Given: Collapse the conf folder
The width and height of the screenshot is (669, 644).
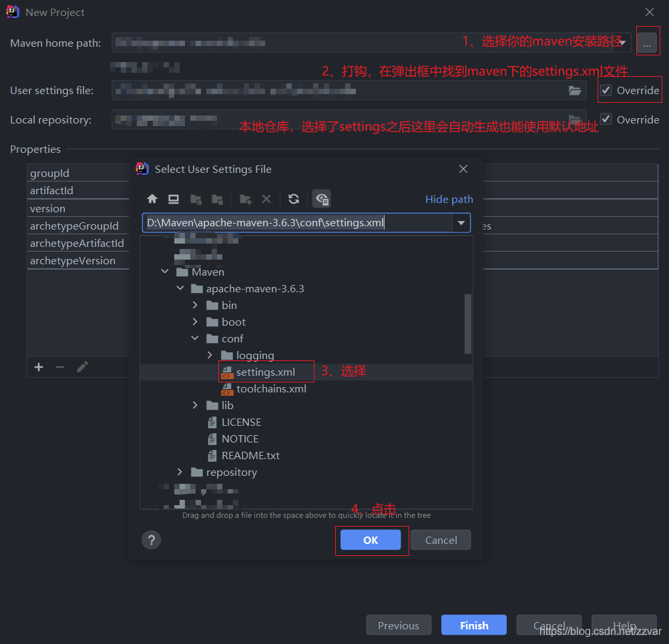Looking at the screenshot, I should (195, 338).
